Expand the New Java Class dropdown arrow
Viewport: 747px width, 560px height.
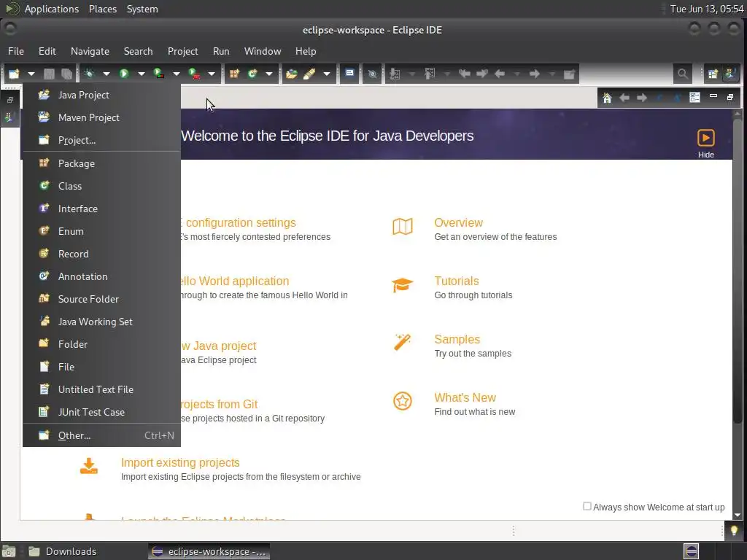tap(269, 74)
